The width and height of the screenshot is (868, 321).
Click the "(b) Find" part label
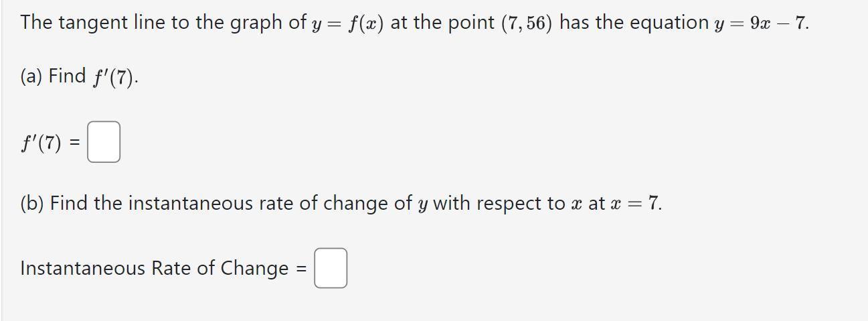(x=54, y=203)
